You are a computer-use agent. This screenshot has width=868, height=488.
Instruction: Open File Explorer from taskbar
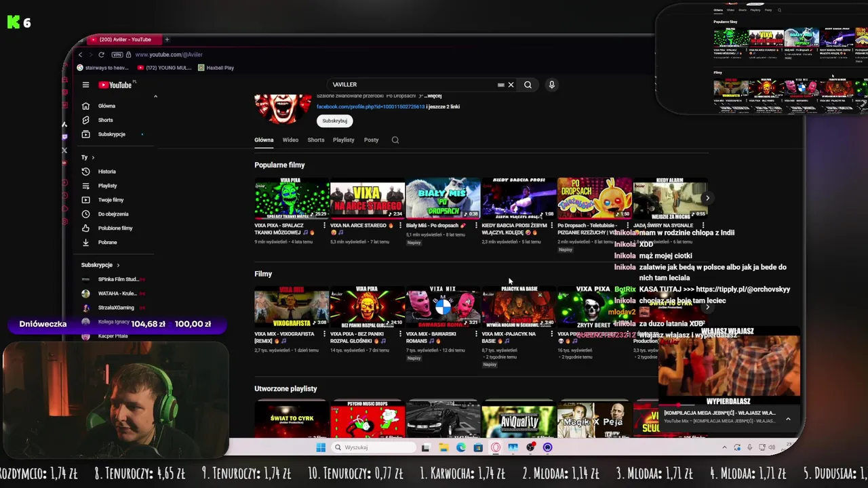[x=443, y=447]
